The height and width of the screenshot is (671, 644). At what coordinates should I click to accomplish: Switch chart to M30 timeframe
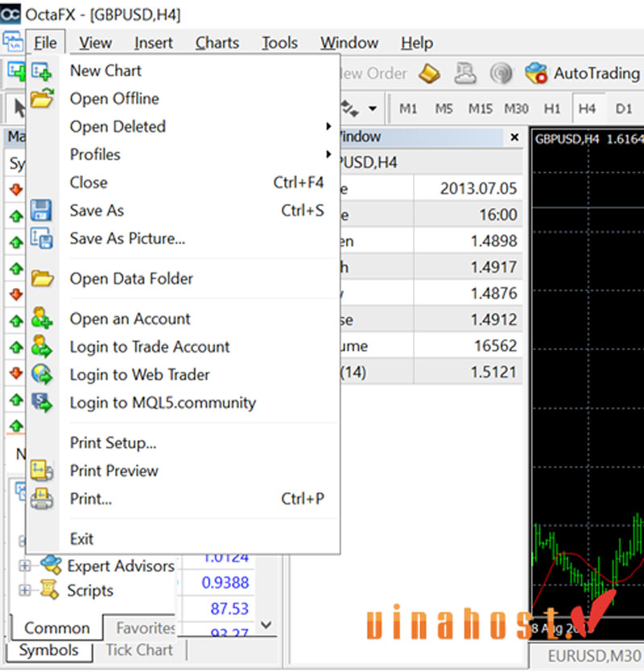[x=516, y=109]
